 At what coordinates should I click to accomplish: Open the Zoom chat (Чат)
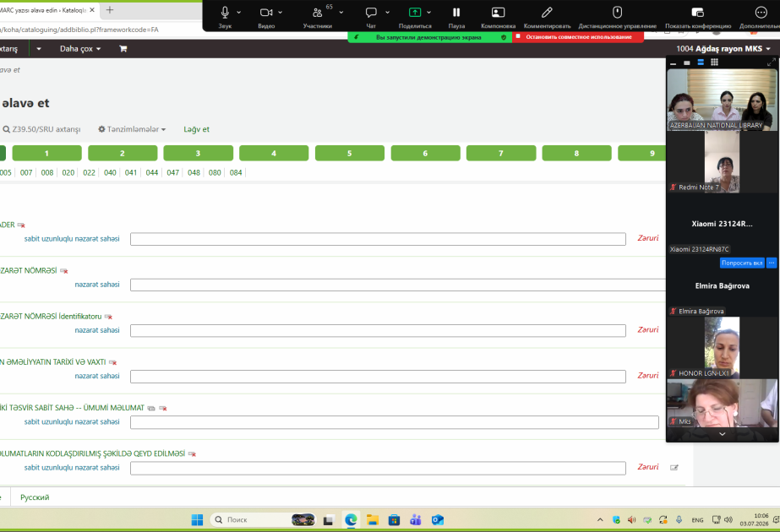(x=371, y=13)
